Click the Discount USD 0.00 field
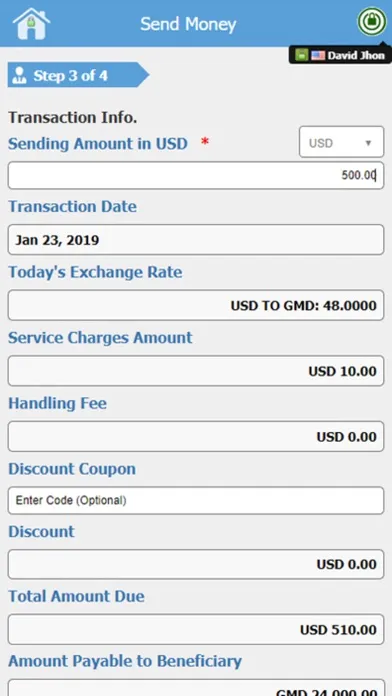 tap(196, 564)
